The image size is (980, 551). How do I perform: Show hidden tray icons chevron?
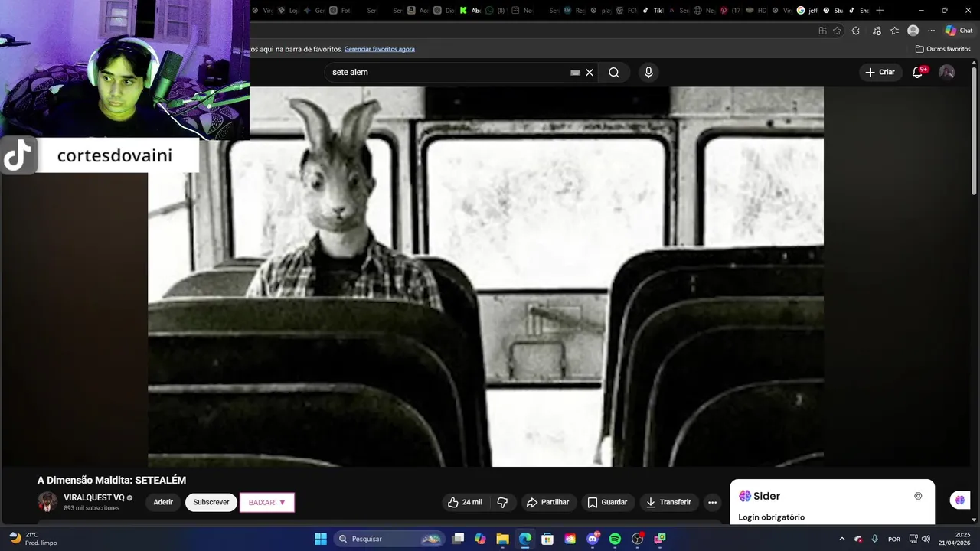(x=841, y=539)
